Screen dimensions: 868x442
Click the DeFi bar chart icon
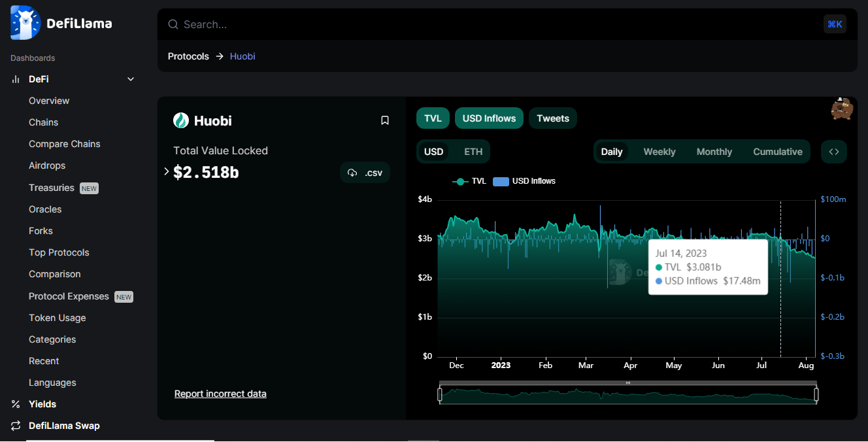[16, 79]
